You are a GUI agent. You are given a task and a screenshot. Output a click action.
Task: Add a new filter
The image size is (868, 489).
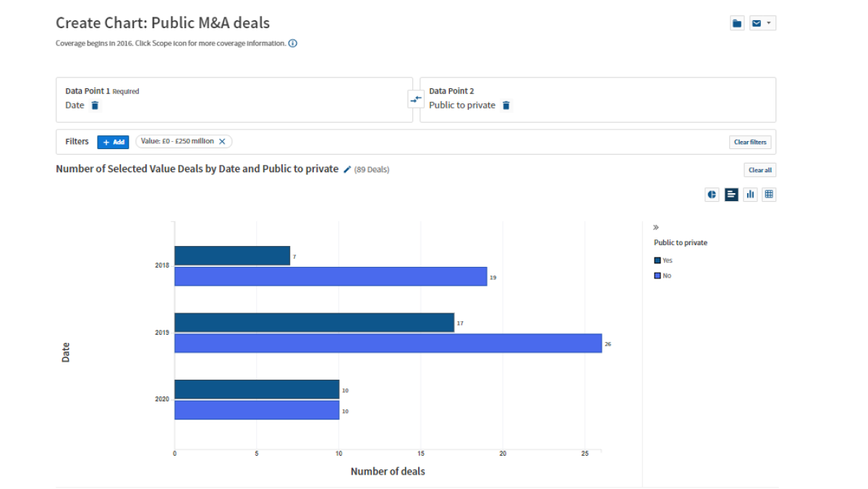pyautogui.click(x=113, y=143)
